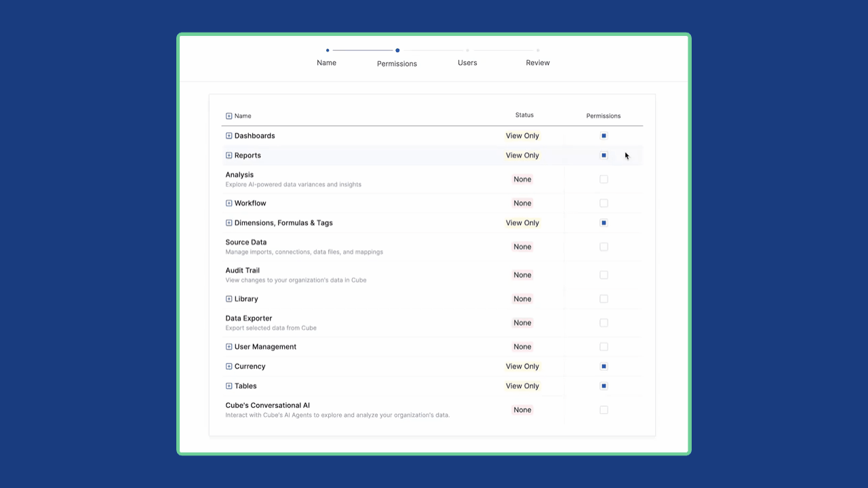This screenshot has width=868, height=488.
Task: Click Data Exporter None status badge
Action: 522,323
